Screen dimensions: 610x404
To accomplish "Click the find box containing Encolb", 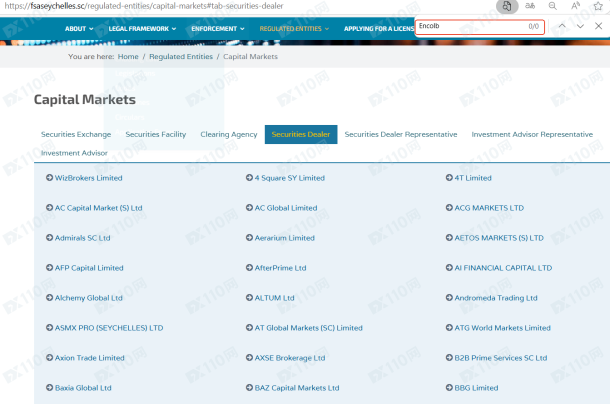I will [479, 26].
